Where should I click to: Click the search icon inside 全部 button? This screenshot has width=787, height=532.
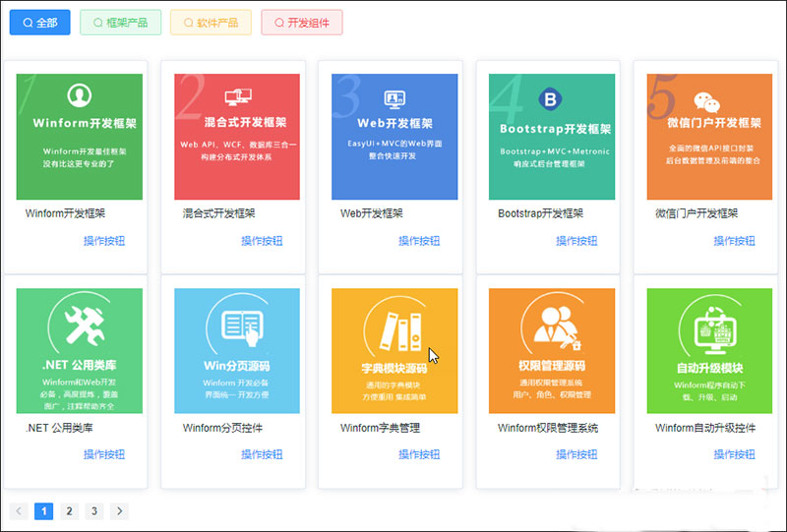(29, 23)
